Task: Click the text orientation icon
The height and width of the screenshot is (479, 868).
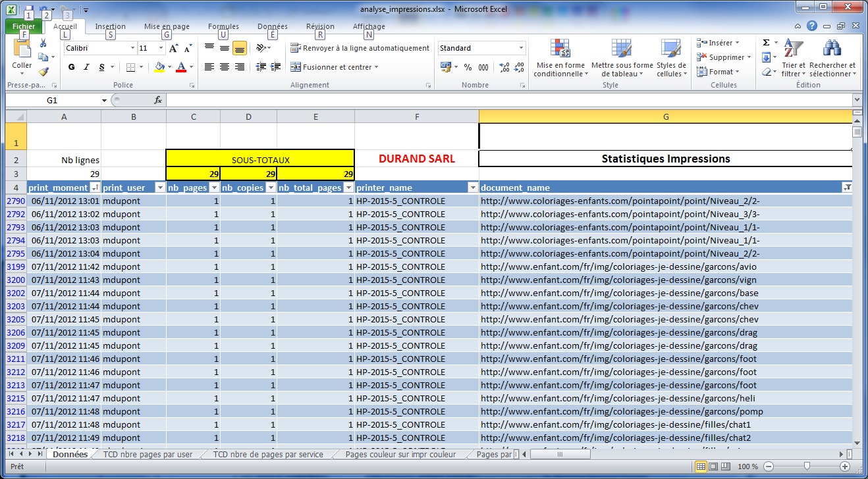Action: point(261,48)
